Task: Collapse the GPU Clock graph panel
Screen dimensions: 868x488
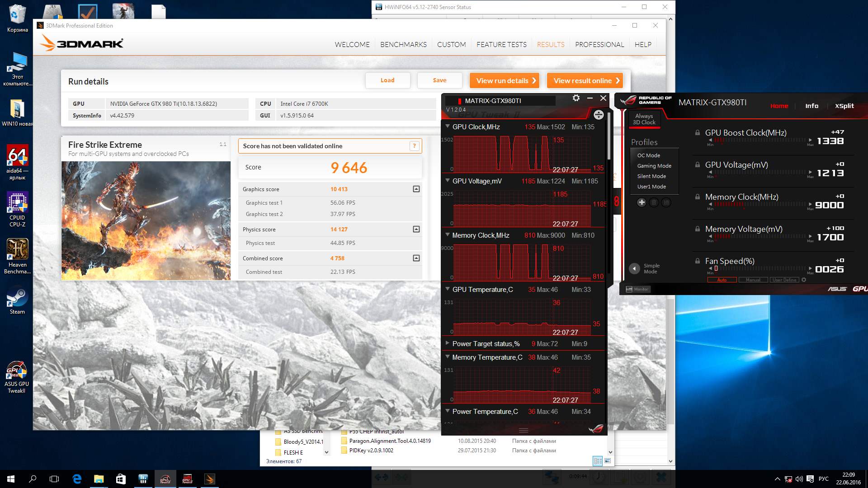Action: [448, 127]
